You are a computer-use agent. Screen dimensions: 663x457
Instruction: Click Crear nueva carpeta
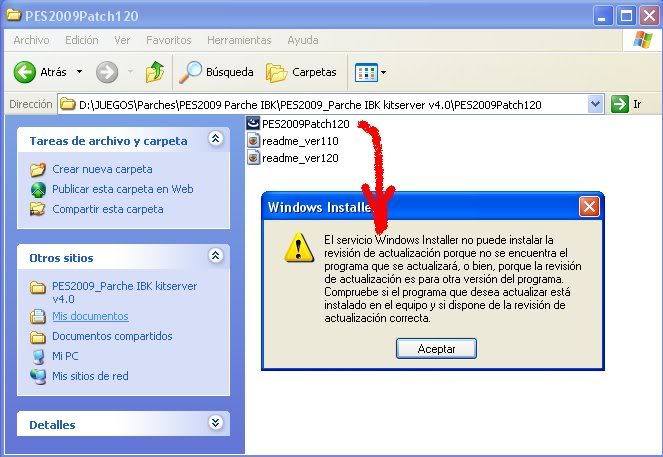click(102, 169)
